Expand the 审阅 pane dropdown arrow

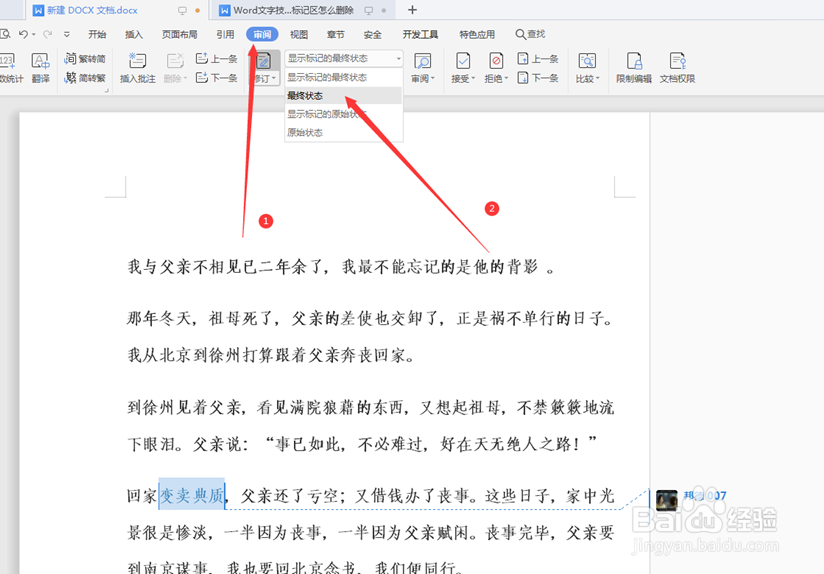click(432, 79)
